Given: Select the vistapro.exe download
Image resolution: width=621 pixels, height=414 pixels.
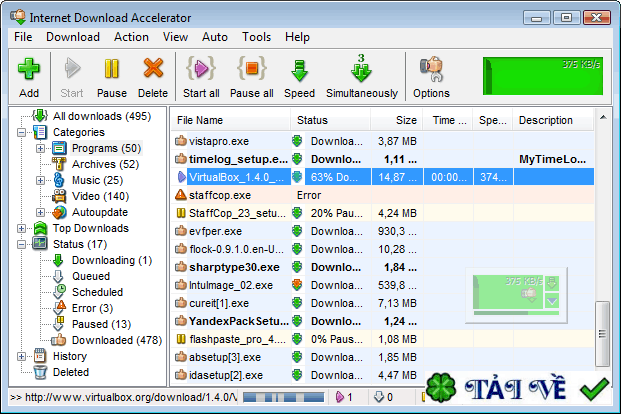Looking at the screenshot, I should pyautogui.click(x=383, y=141).
